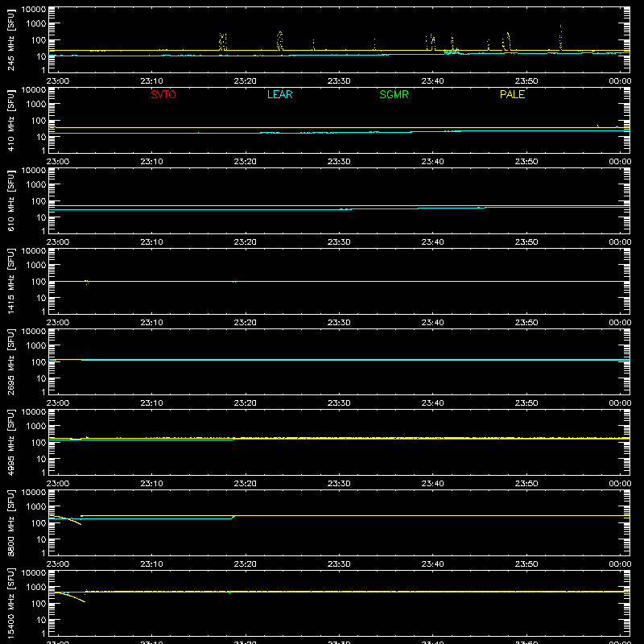This screenshot has width=644, height=644.
Task: Click the 00:00 tick label under the 245 MHz plot
Action: pos(620,81)
